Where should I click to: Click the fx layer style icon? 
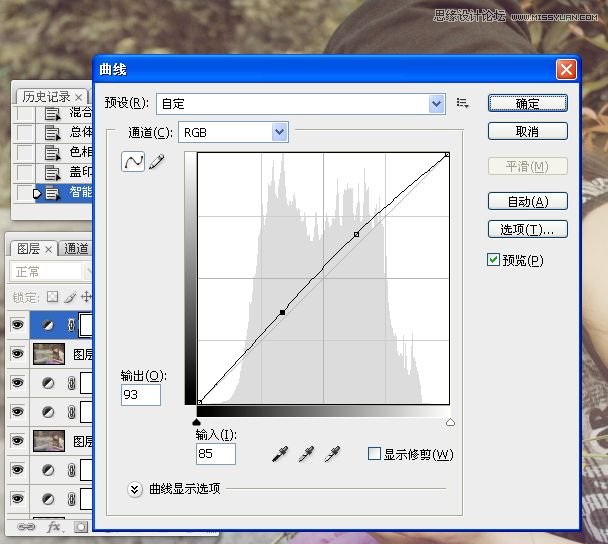click(x=55, y=527)
